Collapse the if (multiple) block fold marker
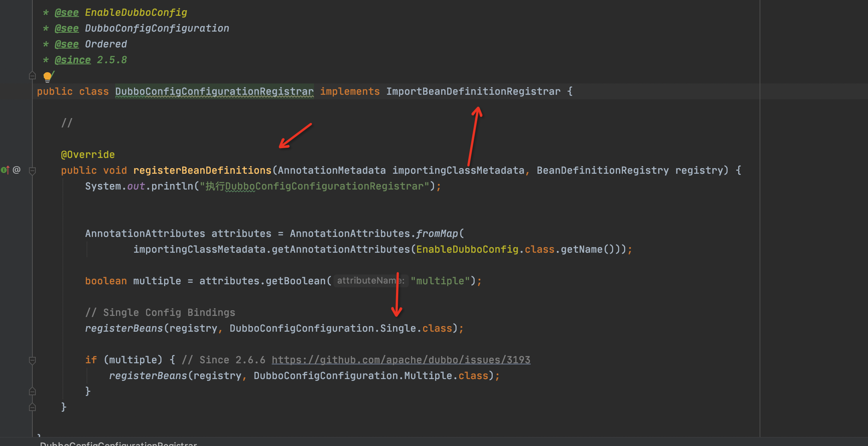Viewport: 868px width, 446px height. (32, 361)
